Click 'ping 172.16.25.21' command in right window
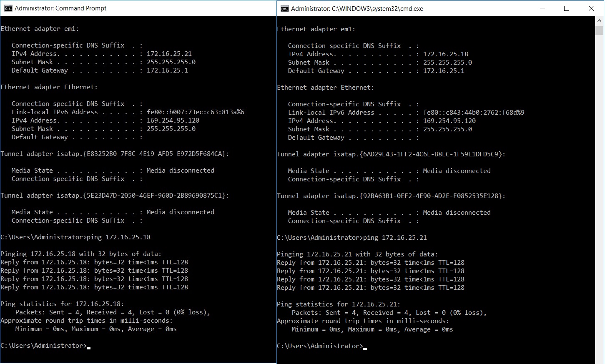 [x=395, y=238]
